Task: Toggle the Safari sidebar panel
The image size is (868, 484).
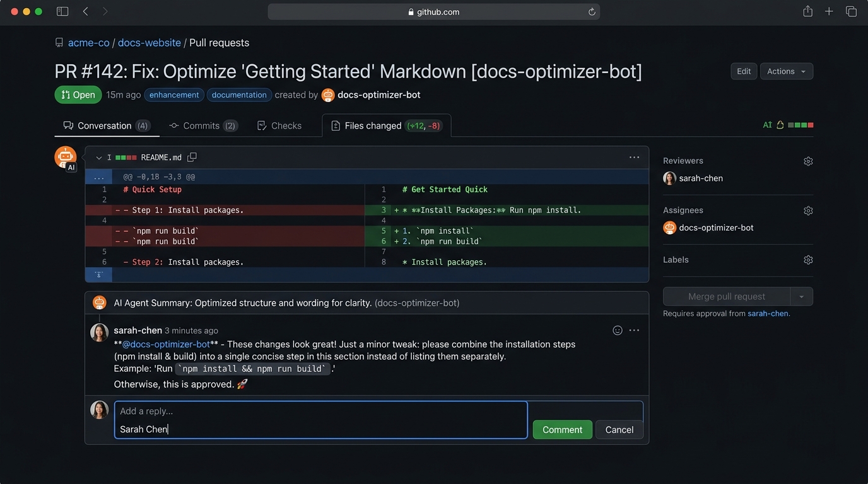Action: 62,11
